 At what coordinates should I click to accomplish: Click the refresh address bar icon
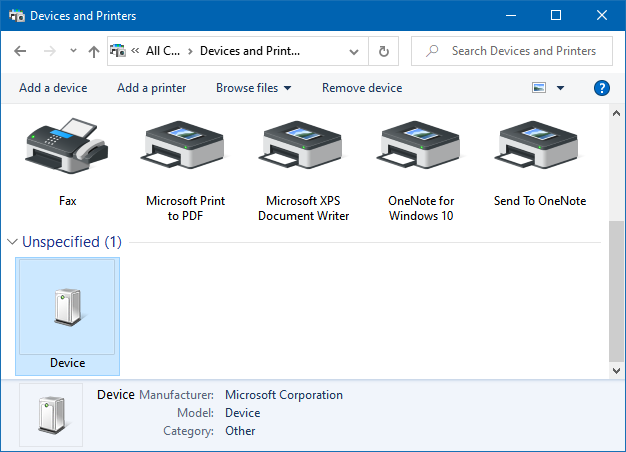pyautogui.click(x=384, y=51)
